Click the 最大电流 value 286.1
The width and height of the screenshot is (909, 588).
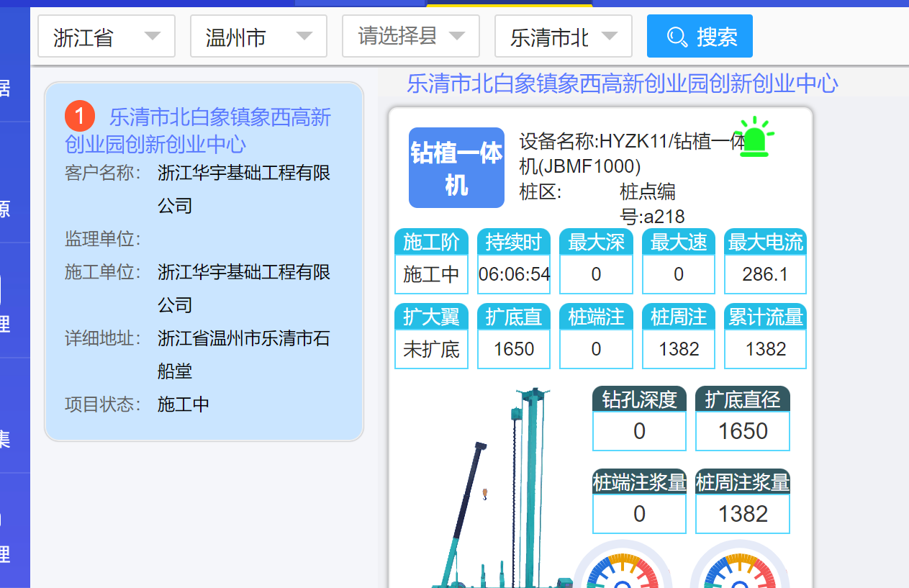pos(765,274)
